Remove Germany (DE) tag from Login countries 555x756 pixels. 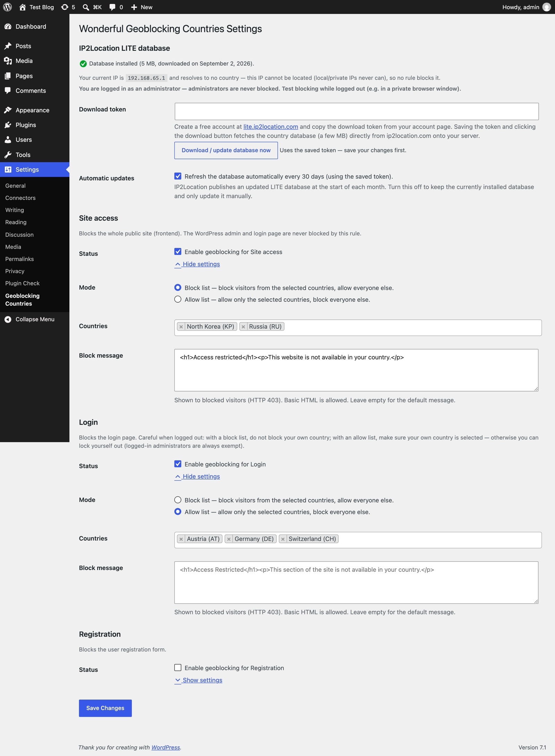[x=229, y=539]
